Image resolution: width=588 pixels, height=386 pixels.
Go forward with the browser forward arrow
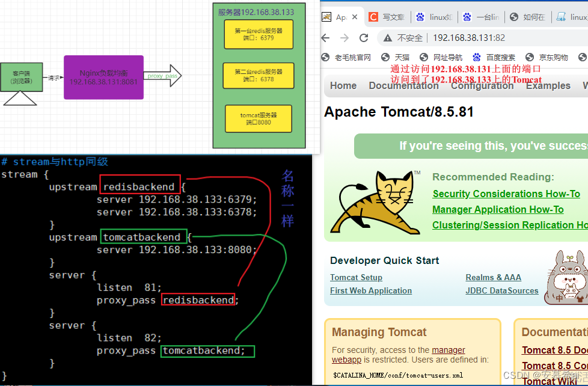(x=345, y=38)
